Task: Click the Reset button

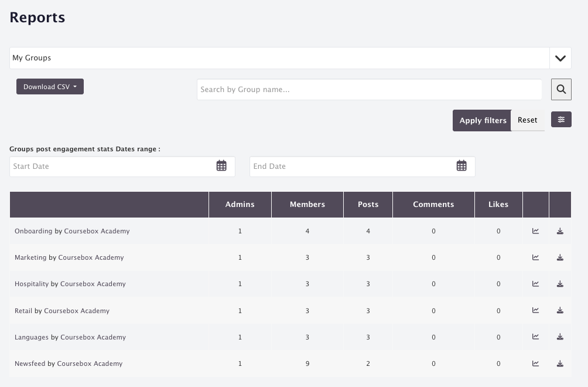Action: [527, 120]
